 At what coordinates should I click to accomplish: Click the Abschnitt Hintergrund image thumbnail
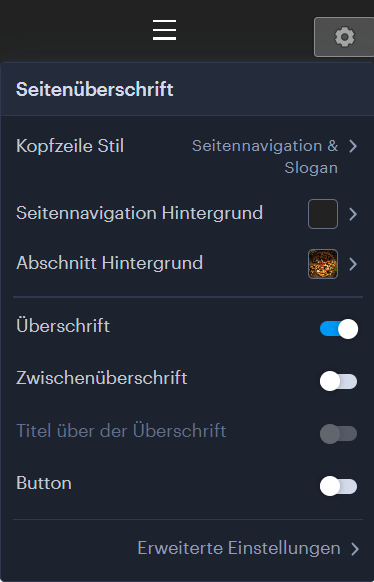323,264
